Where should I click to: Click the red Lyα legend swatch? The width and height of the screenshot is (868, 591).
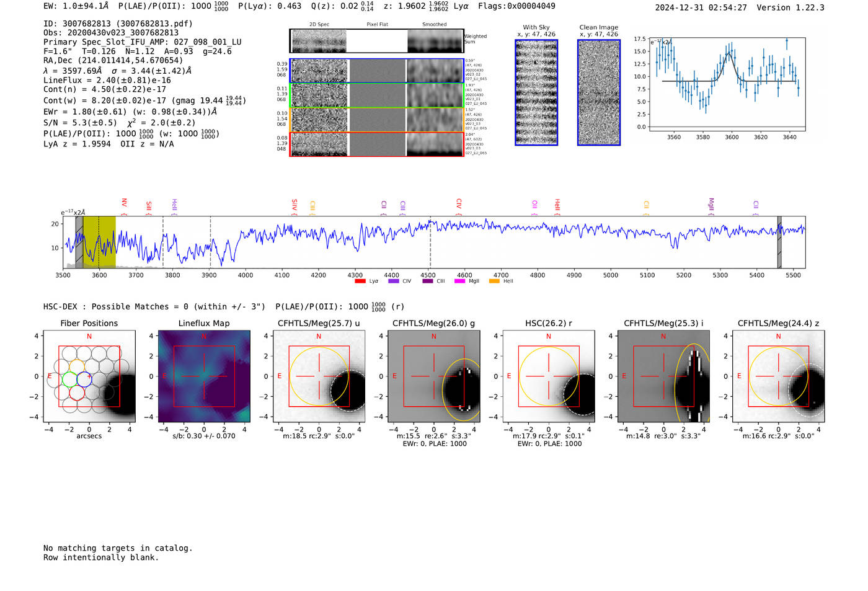(x=360, y=282)
